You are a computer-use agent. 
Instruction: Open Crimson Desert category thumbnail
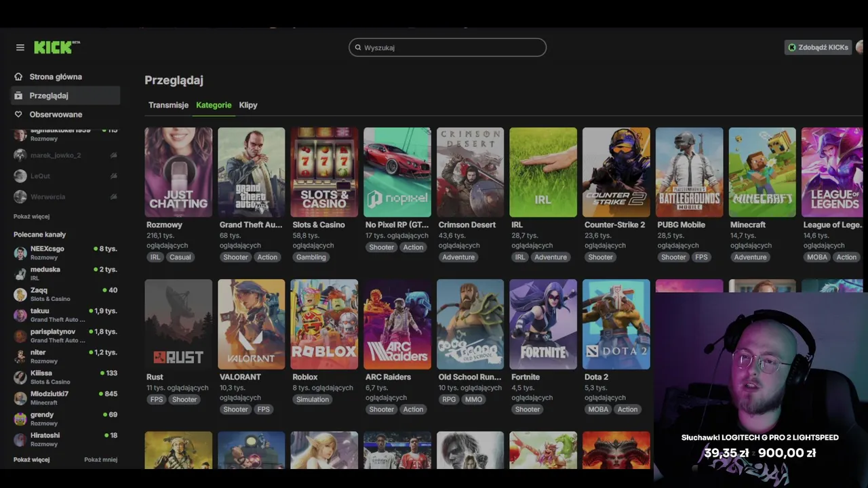click(x=471, y=172)
